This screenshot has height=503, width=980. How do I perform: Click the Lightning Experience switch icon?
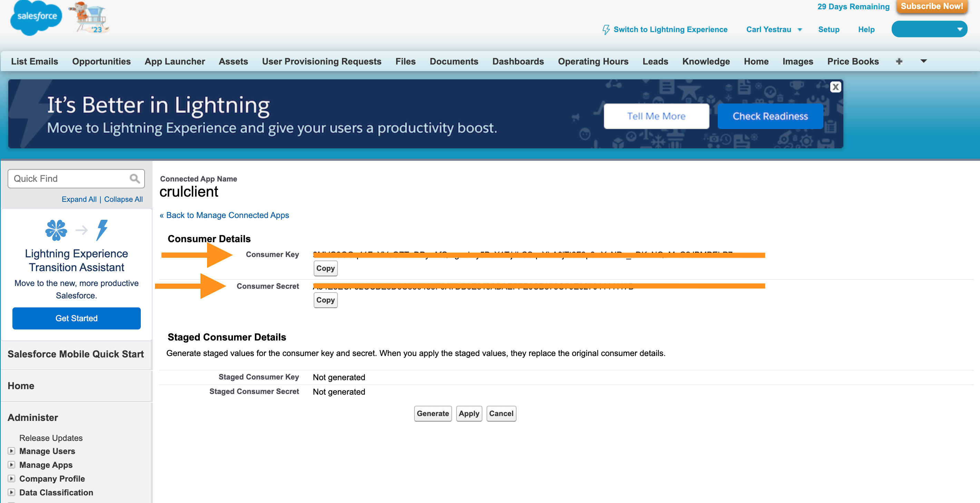pos(605,30)
